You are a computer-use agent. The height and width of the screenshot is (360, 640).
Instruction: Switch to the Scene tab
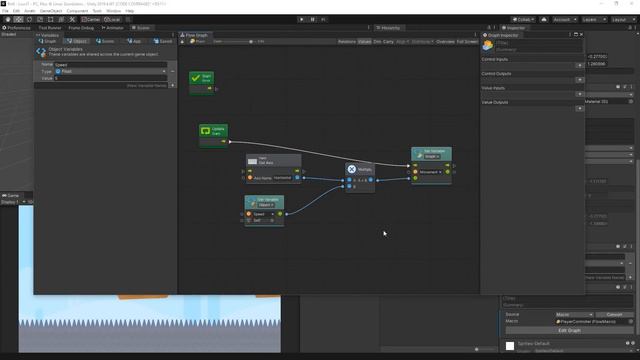pyautogui.click(x=141, y=28)
